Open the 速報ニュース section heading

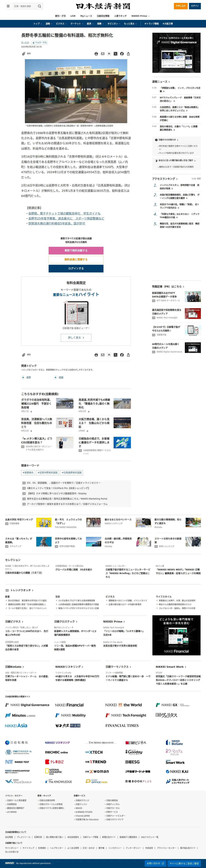point(161,82)
